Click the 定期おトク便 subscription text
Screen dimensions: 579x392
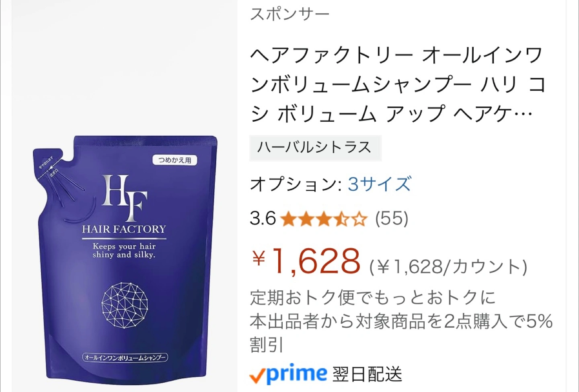pos(373,298)
